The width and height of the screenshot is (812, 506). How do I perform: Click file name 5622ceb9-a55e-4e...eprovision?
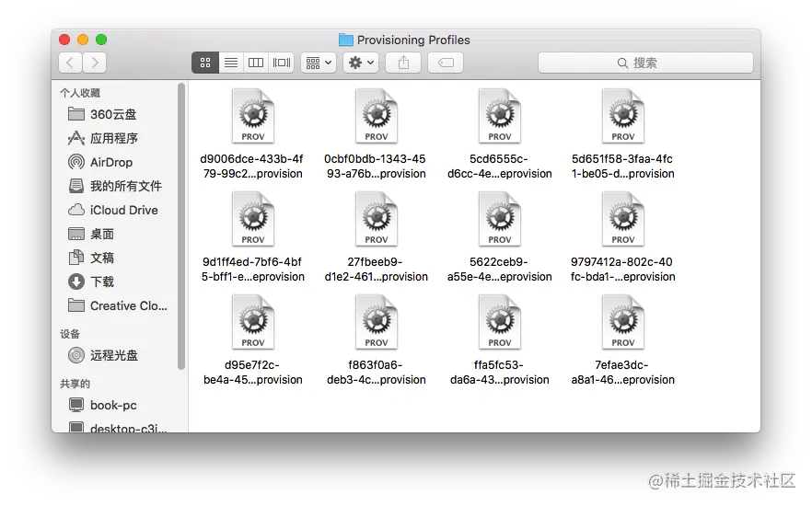coord(499,270)
